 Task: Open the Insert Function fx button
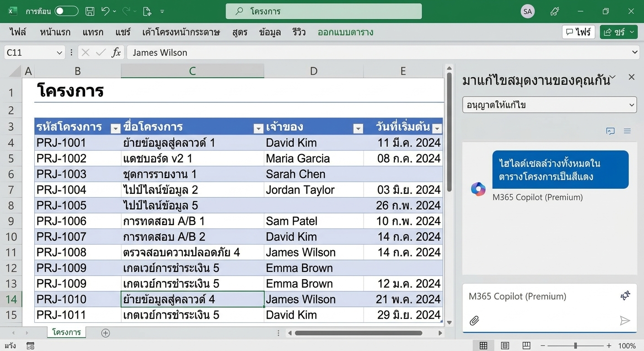tap(117, 53)
